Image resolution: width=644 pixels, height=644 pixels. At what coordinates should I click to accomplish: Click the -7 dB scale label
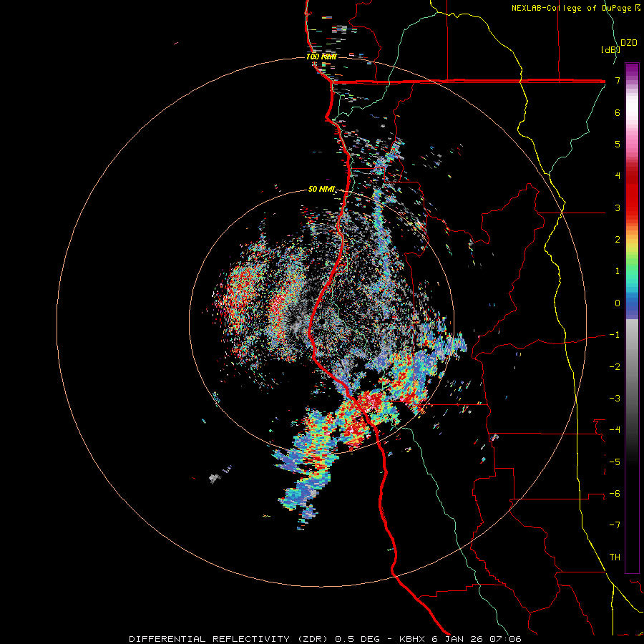[615, 525]
